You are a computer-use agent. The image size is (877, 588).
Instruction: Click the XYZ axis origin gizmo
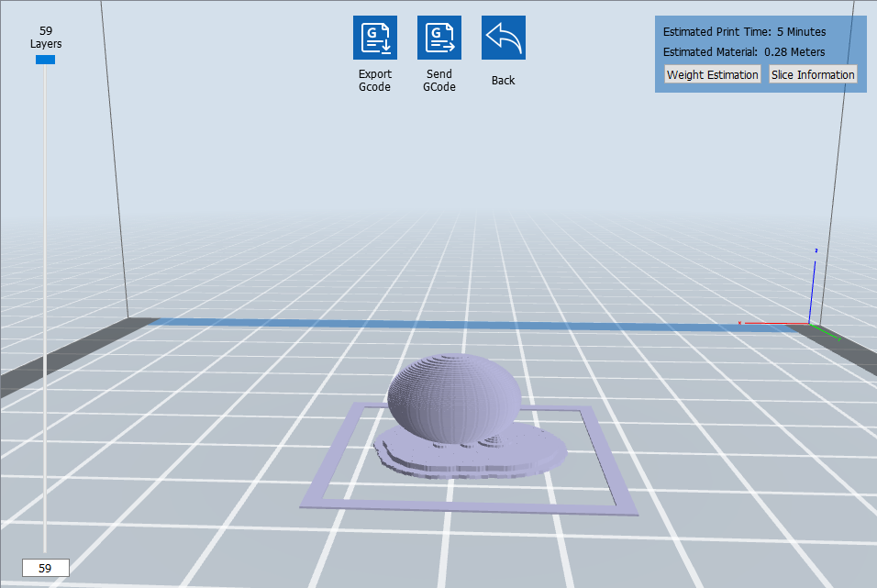tap(810, 322)
